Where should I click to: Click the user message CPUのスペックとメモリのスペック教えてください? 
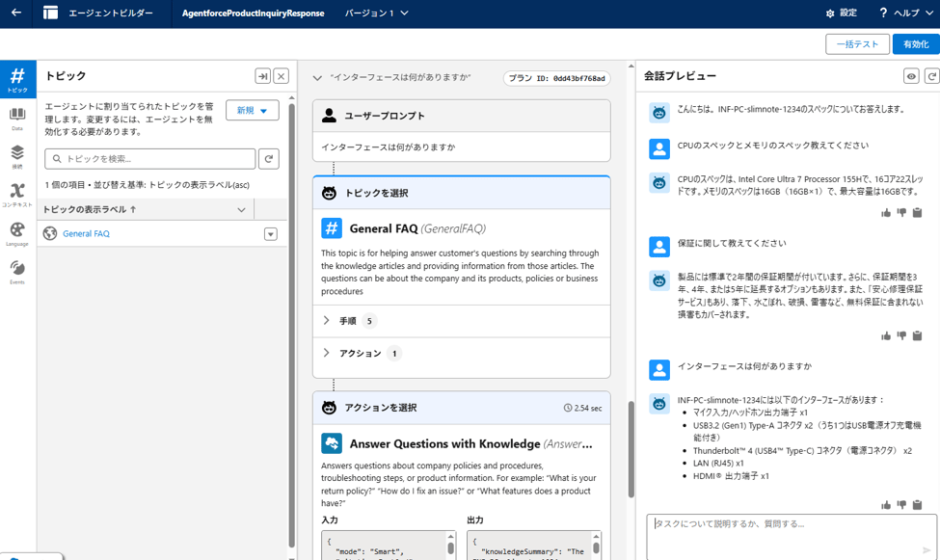tap(773, 146)
